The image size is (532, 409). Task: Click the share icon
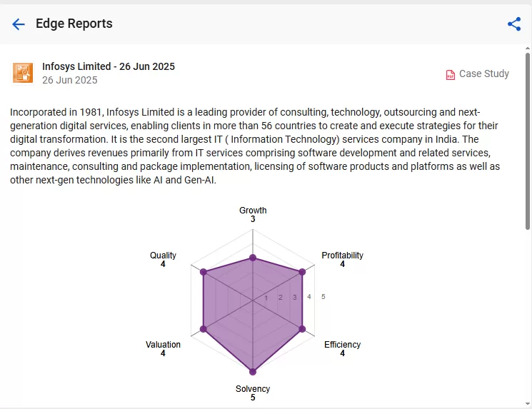(514, 24)
